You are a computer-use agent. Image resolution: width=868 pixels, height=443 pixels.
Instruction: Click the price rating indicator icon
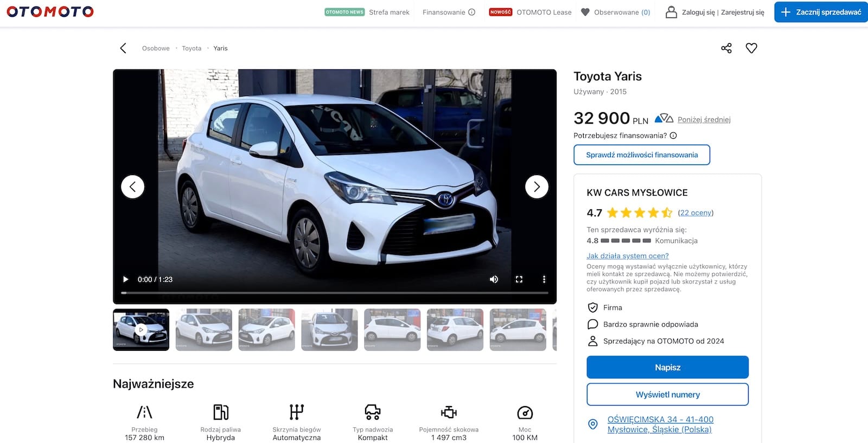[x=664, y=118]
